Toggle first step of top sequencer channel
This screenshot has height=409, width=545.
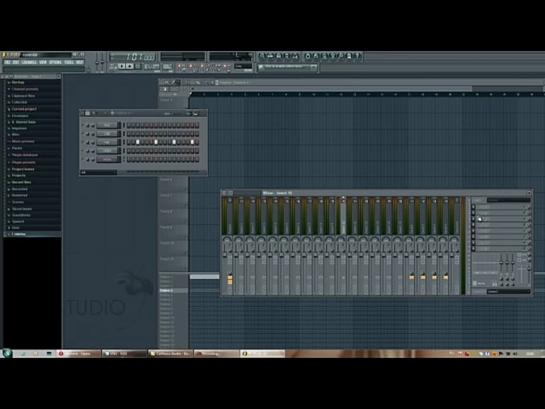pyautogui.click(x=129, y=125)
